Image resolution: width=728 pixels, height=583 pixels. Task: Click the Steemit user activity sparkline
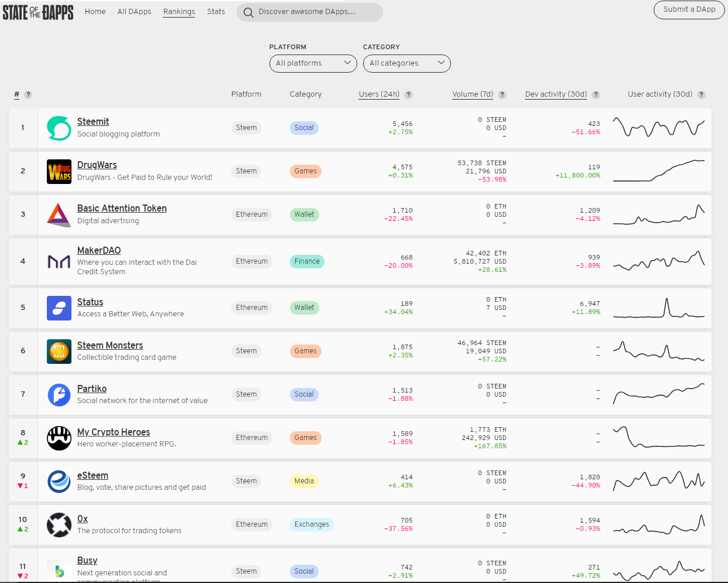(659, 127)
